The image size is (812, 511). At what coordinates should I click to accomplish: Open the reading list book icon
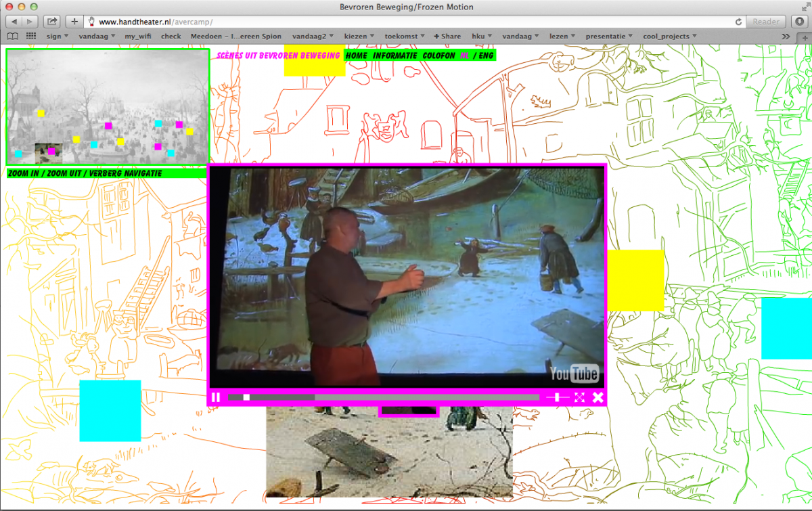pyautogui.click(x=12, y=36)
